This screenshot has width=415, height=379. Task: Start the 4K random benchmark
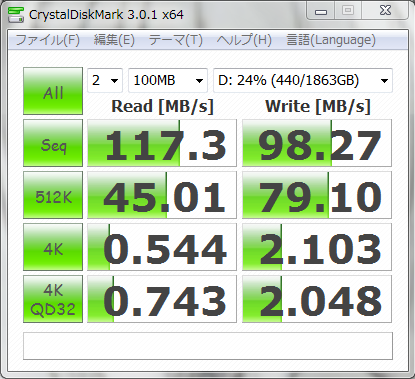coord(53,247)
